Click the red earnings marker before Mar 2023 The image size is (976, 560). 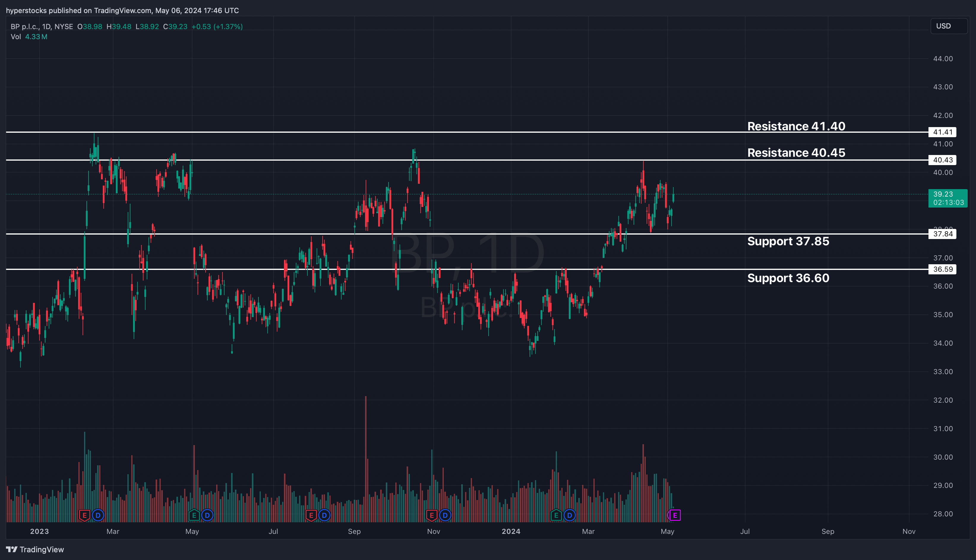pyautogui.click(x=84, y=515)
